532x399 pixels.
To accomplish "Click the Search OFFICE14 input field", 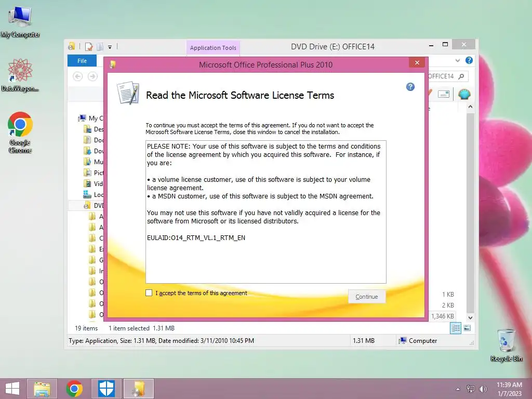I will tap(447, 76).
